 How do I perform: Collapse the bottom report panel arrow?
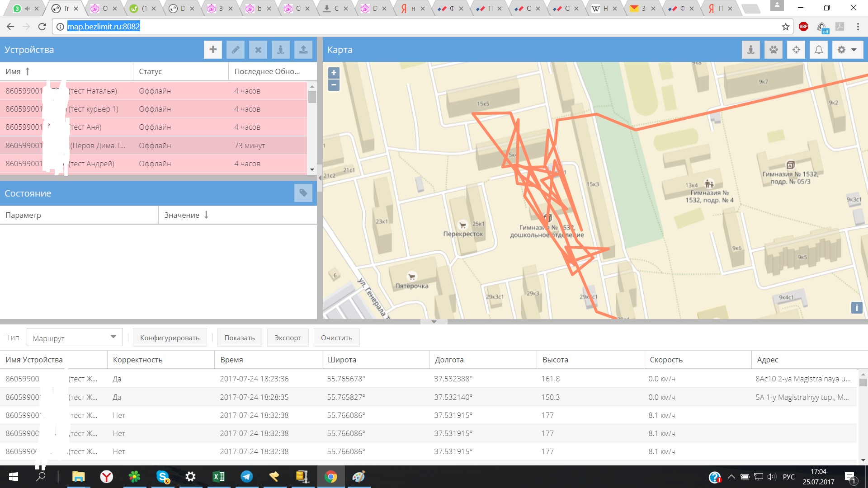434,322
